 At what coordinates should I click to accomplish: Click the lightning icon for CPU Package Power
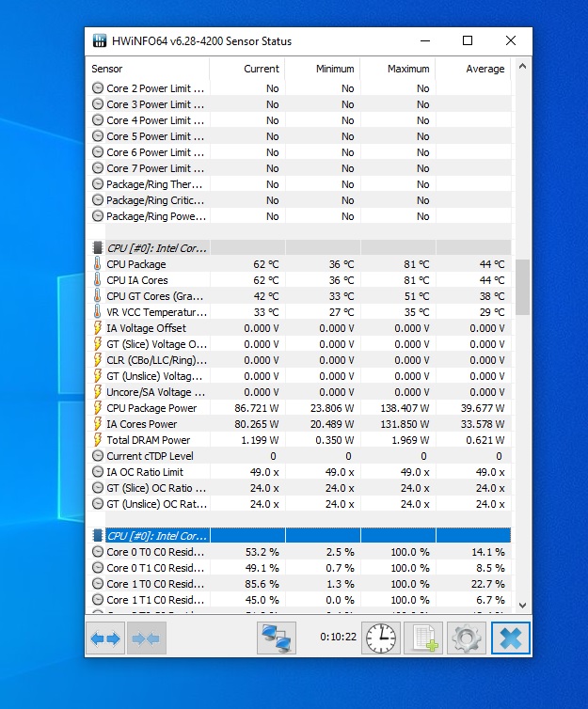click(x=97, y=408)
